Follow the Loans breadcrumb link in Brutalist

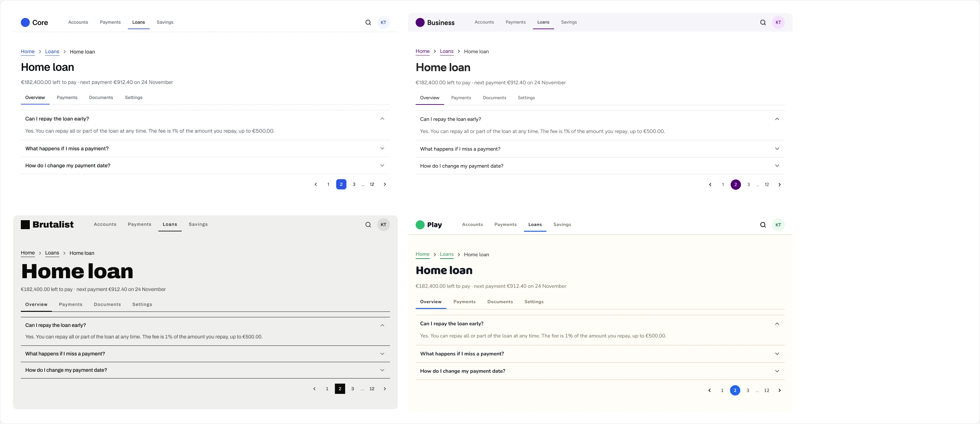tap(52, 253)
